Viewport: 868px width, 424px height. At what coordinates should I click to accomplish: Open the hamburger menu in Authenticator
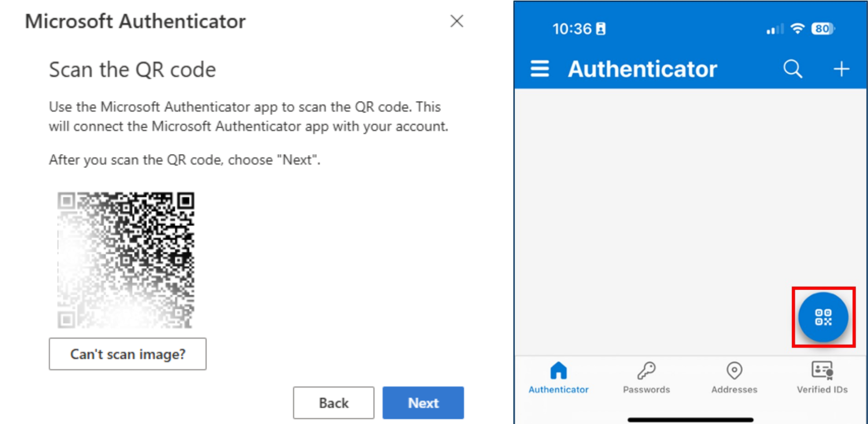click(539, 69)
